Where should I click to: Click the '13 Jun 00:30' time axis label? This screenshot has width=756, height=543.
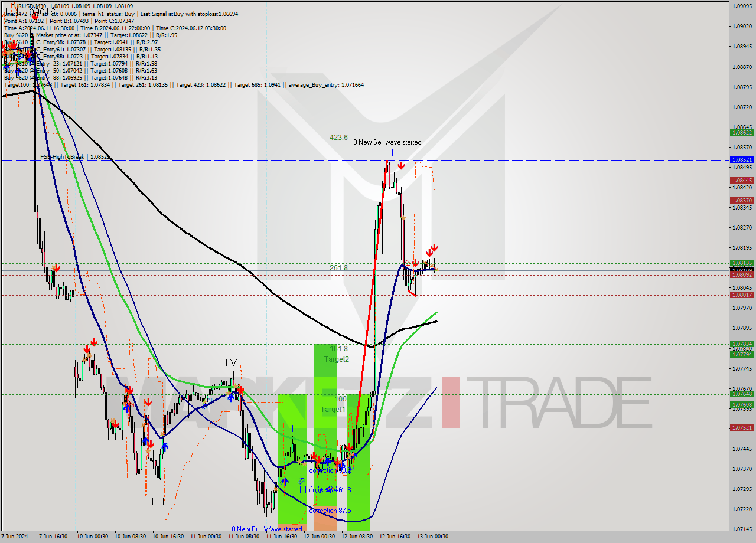pos(432,537)
